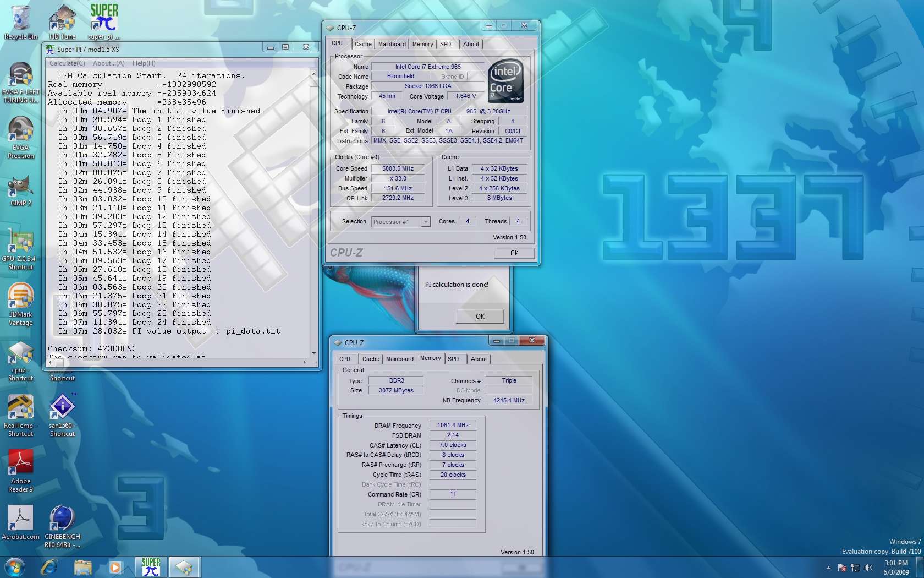The height and width of the screenshot is (578, 924).
Task: Click the Core Voltage value 1.646 V
Action: point(465,96)
